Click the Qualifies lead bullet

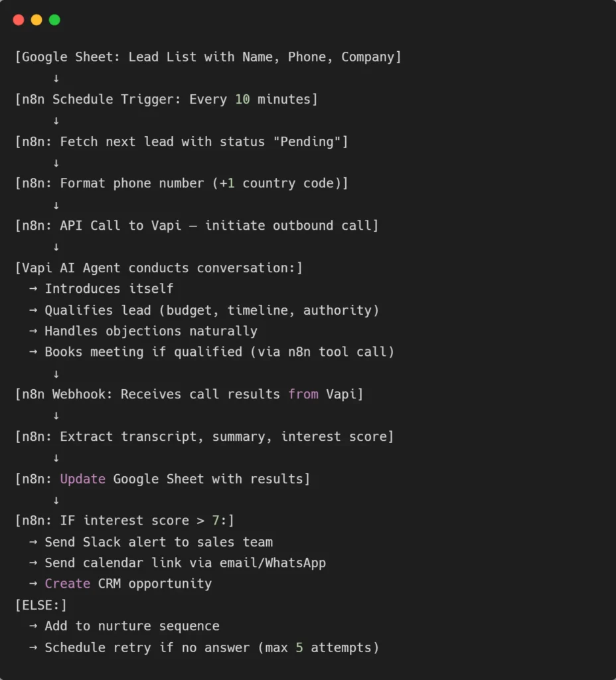click(x=212, y=310)
